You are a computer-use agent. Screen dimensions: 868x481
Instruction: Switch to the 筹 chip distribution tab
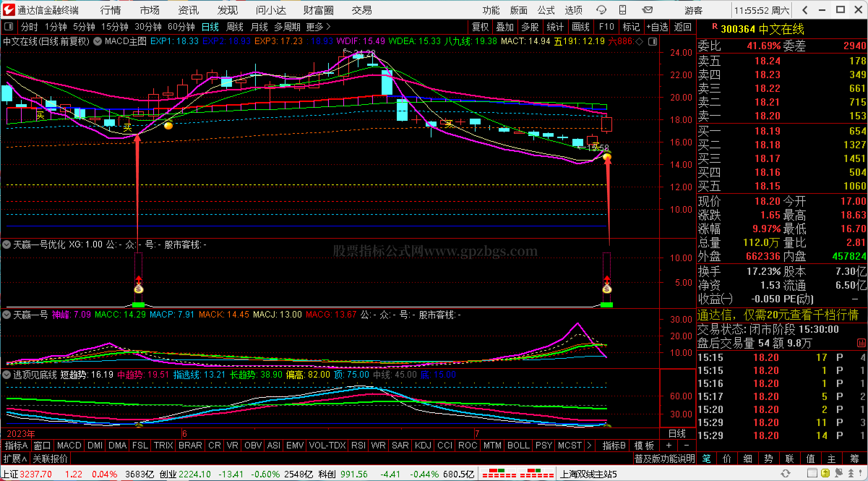click(854, 459)
